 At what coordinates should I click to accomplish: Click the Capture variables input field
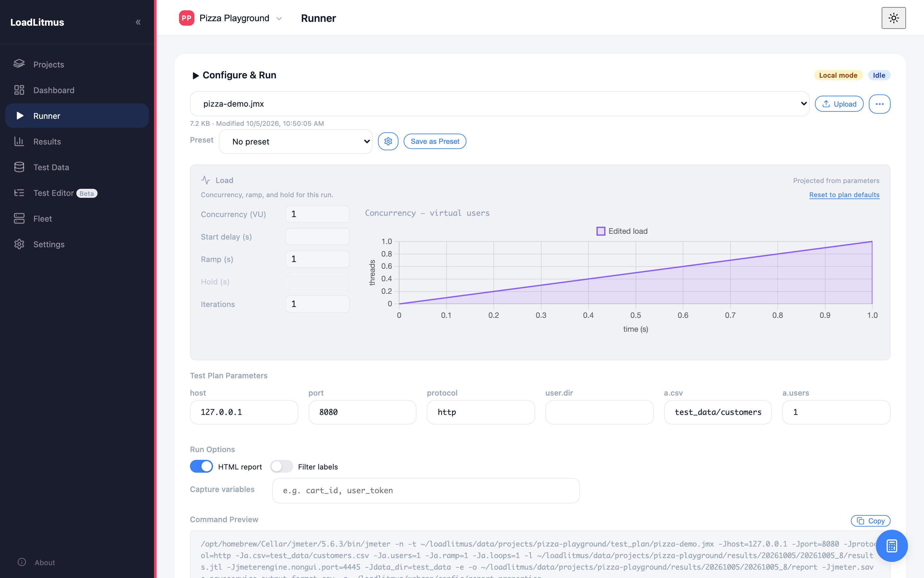click(x=426, y=490)
